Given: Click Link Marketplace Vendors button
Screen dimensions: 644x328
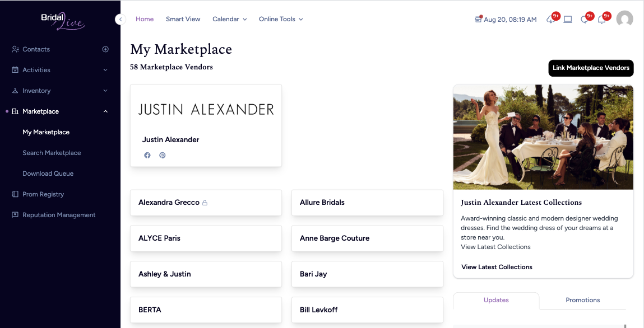Looking at the screenshot, I should (x=591, y=68).
